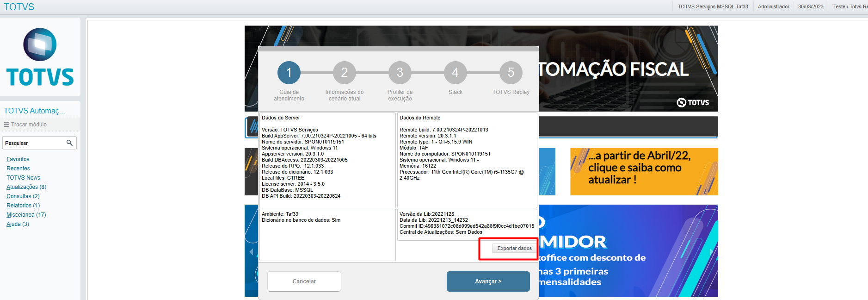
Task: Click Commit ID text line
Action: click(467, 226)
